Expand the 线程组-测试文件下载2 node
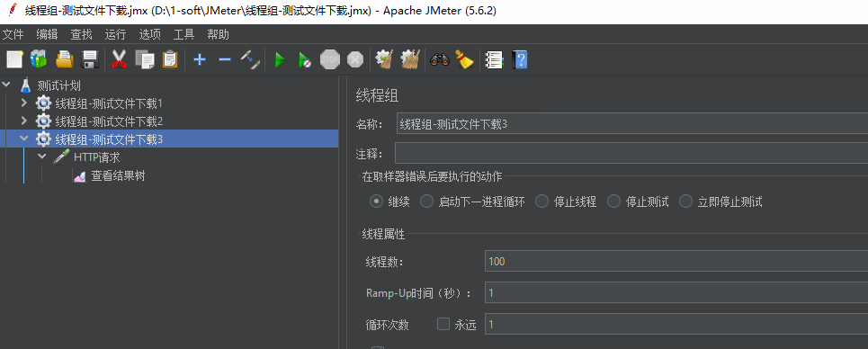 (x=23, y=121)
